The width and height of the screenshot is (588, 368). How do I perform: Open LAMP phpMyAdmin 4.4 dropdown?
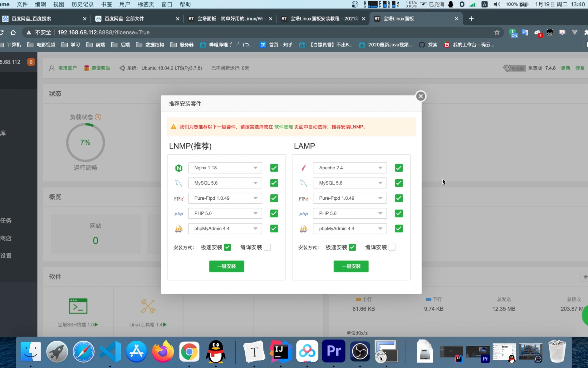[350, 229]
